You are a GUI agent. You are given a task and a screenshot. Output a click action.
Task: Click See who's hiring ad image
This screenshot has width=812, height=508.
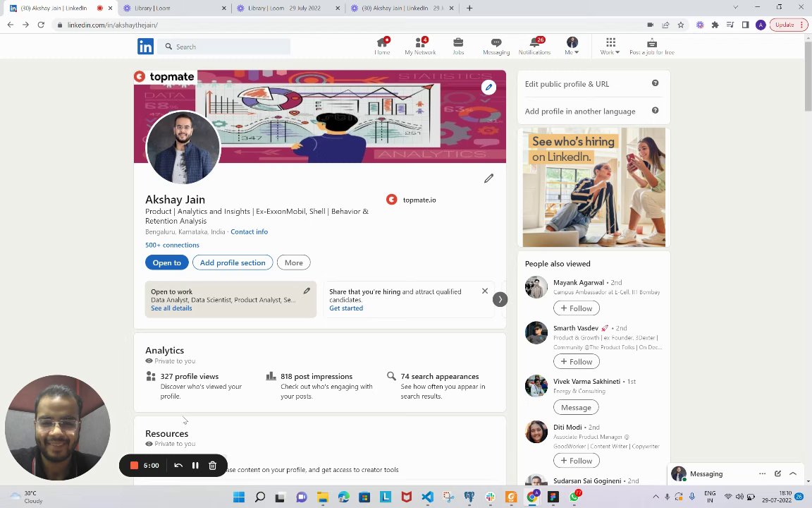pyautogui.click(x=594, y=187)
